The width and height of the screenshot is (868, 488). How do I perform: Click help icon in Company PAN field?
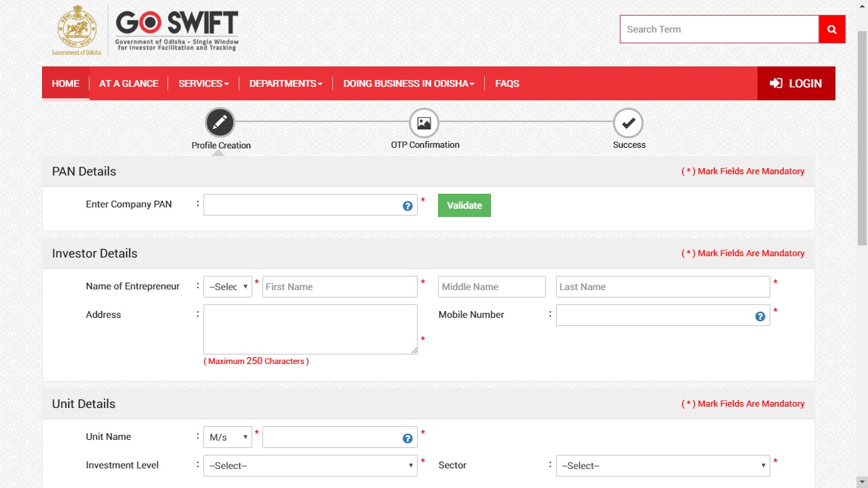pos(408,206)
